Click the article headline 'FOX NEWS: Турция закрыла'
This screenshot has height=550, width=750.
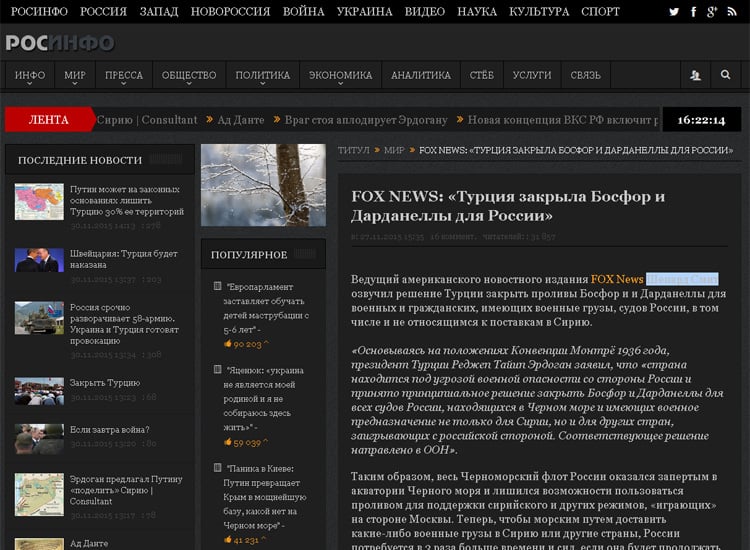click(508, 206)
